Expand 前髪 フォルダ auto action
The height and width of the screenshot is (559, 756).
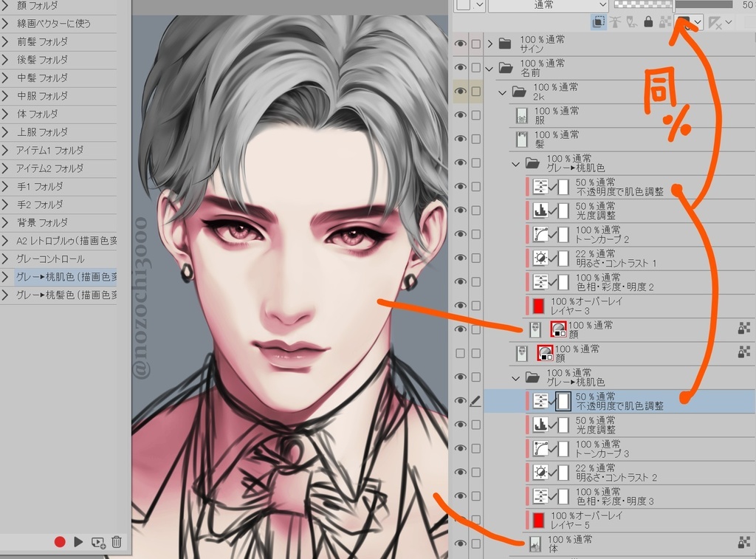(x=5, y=41)
